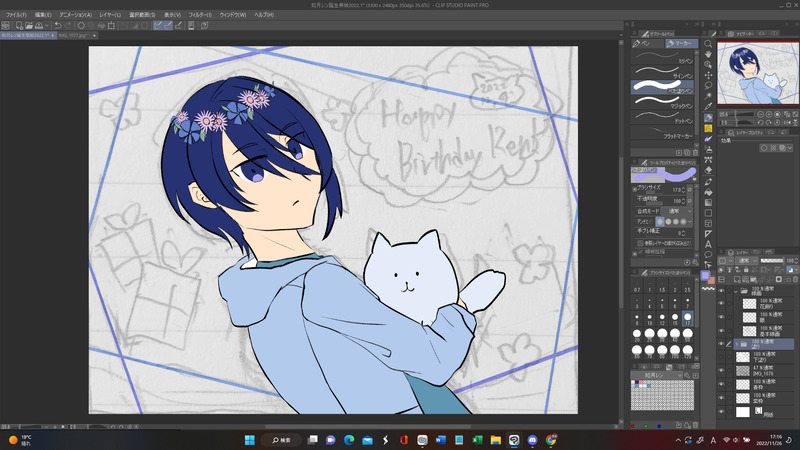Toggle visibility of the IMG_1076 layer

721,370
